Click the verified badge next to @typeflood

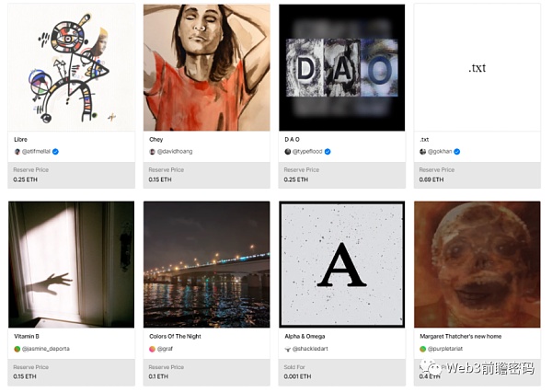328,152
